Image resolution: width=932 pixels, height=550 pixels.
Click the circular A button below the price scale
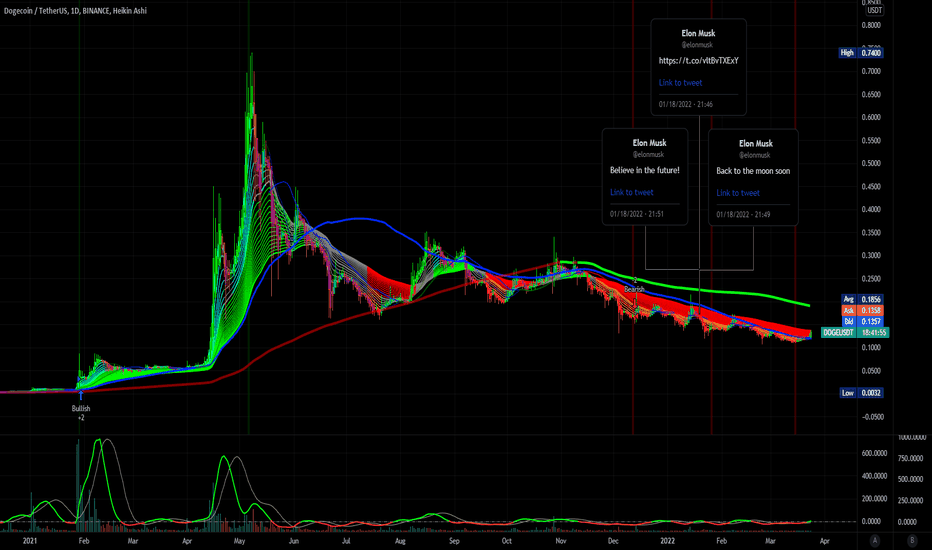pos(875,540)
